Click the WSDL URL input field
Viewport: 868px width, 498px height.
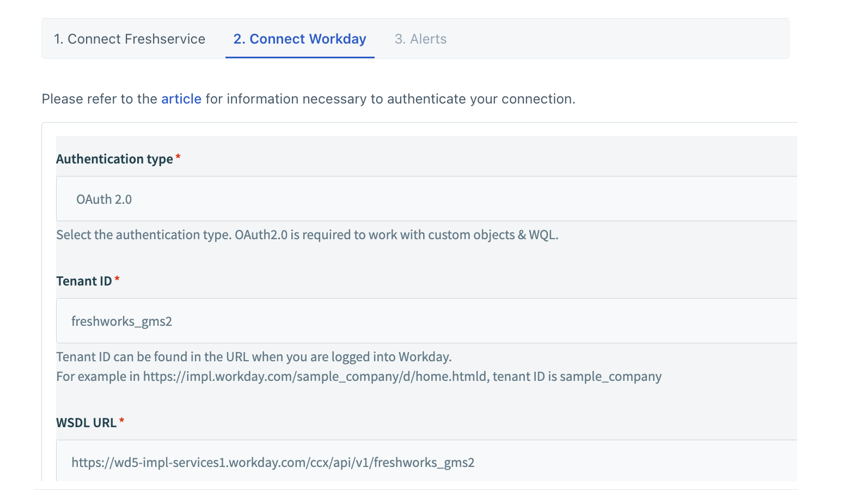(426, 461)
